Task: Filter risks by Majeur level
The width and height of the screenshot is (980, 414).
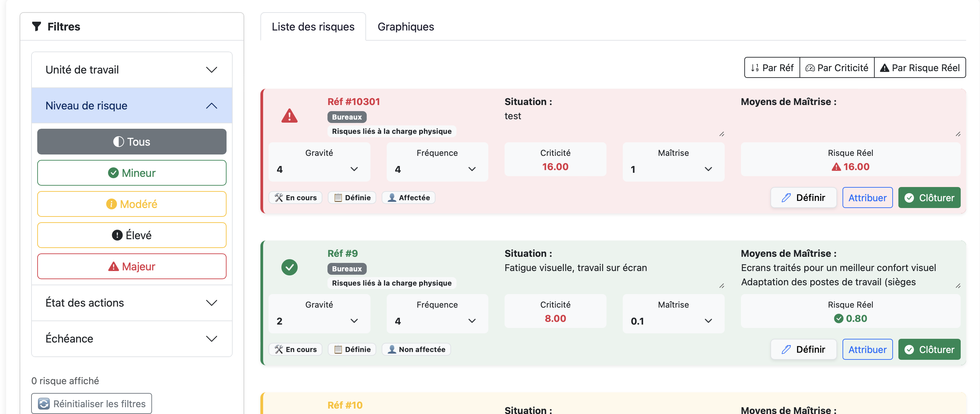Action: click(132, 266)
